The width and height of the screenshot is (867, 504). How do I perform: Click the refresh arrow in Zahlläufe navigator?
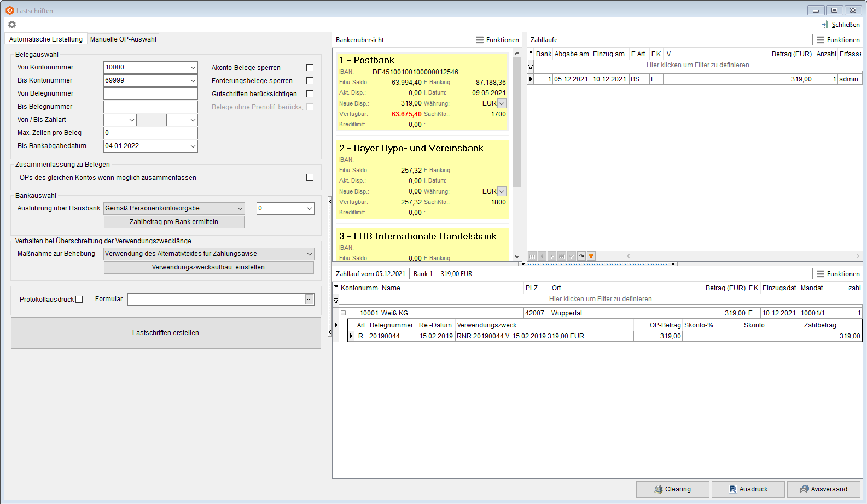tap(581, 256)
